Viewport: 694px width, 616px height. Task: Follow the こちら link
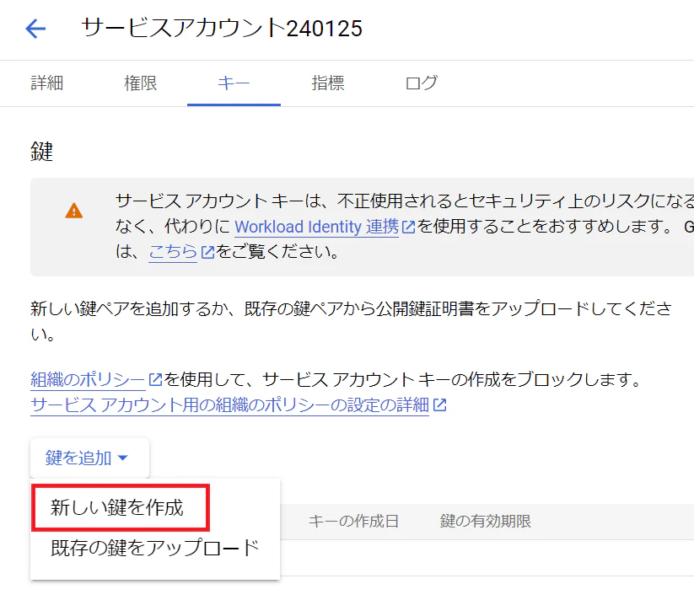click(x=173, y=252)
